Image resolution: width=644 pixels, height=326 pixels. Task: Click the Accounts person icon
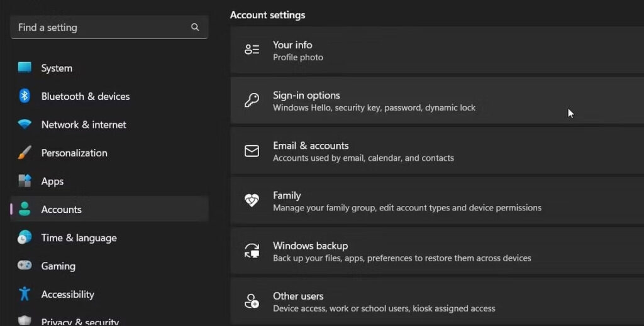tap(25, 209)
